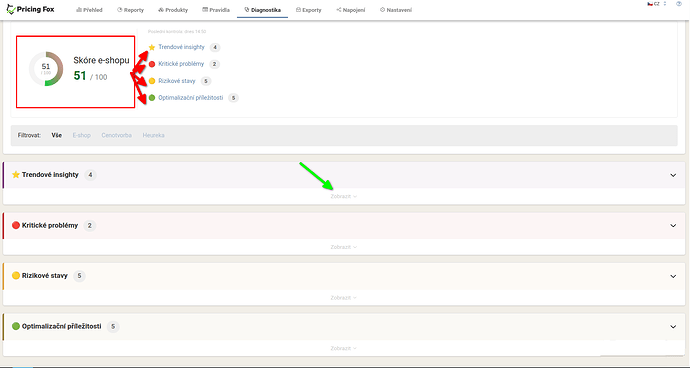Expand the Trendové insighty section chevron
This screenshot has width=690, height=368.
673,175
